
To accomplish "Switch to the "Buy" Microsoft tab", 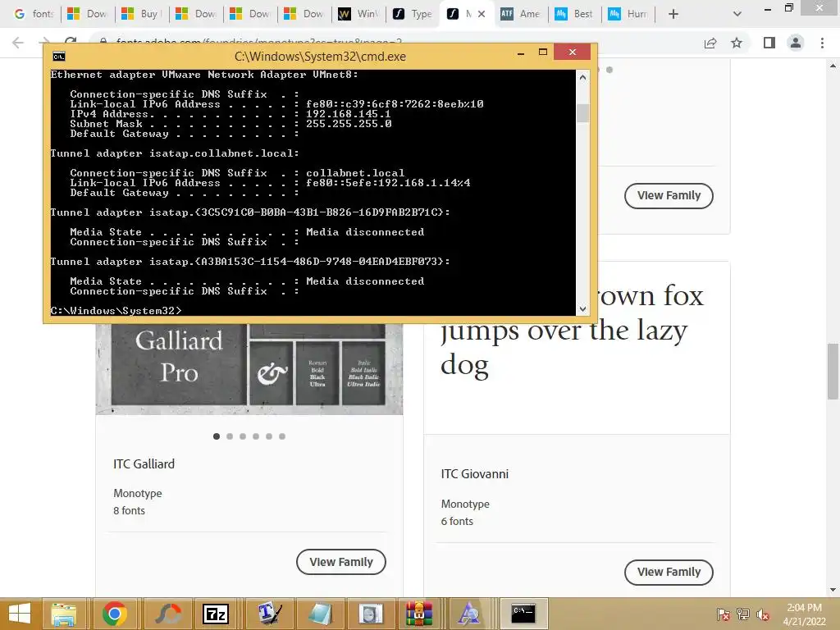I will coord(142,14).
